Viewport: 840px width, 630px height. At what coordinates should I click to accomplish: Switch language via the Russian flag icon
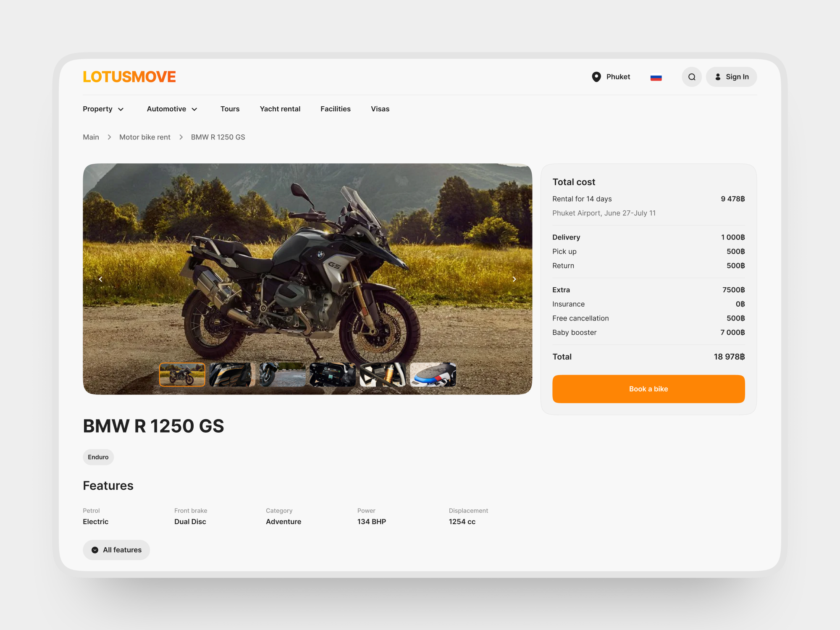pyautogui.click(x=656, y=77)
